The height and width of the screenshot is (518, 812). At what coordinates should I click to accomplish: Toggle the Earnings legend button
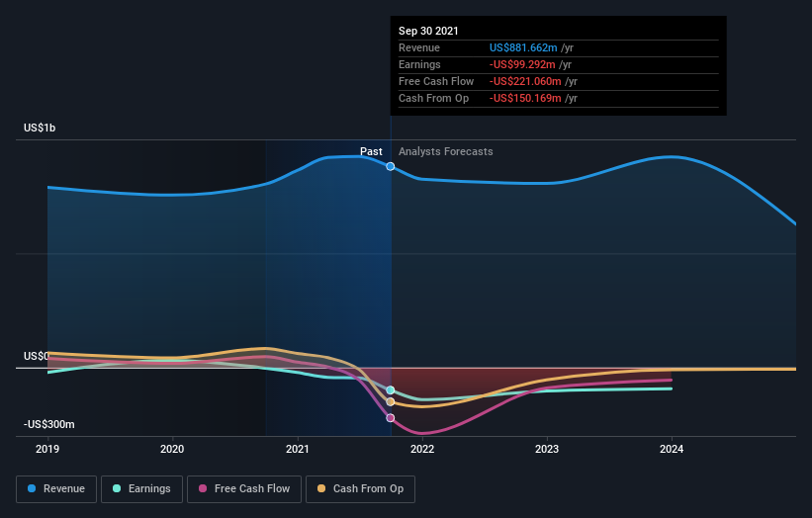coord(141,489)
